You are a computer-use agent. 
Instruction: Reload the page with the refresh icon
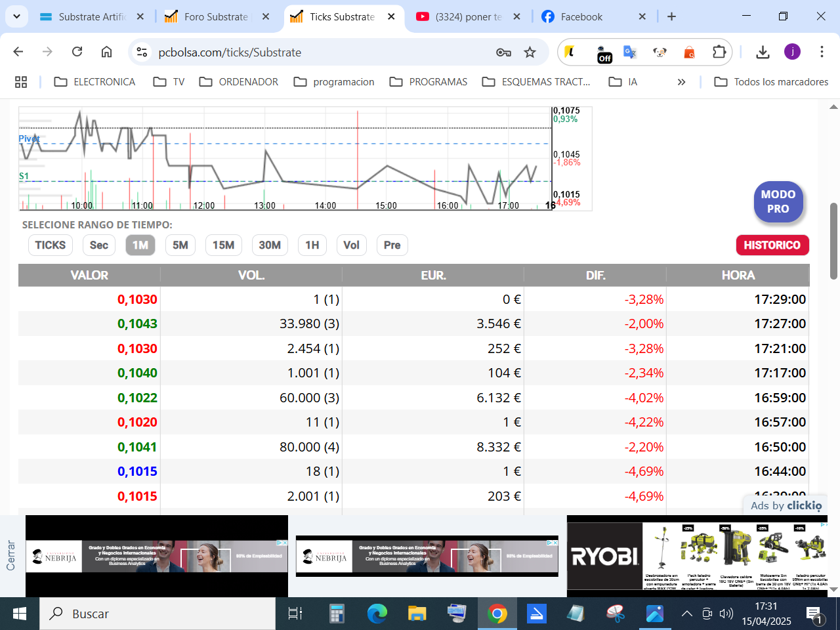pos(77,52)
